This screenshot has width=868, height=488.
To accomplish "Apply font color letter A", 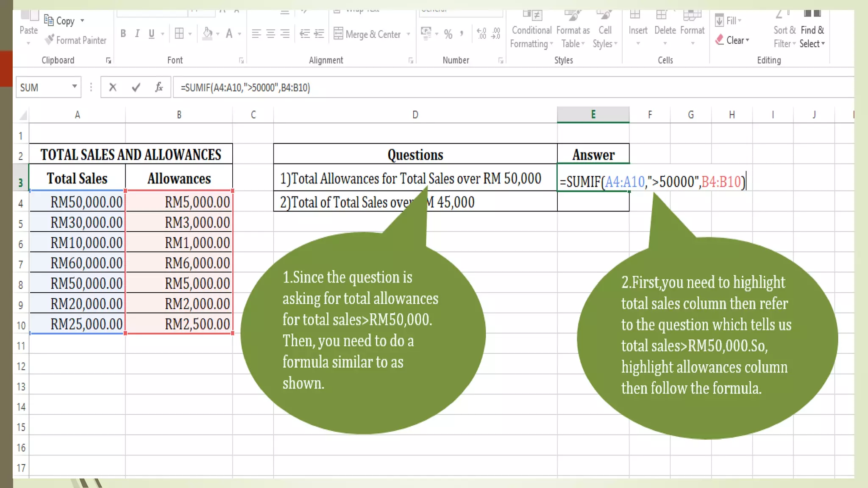I will 229,33.
